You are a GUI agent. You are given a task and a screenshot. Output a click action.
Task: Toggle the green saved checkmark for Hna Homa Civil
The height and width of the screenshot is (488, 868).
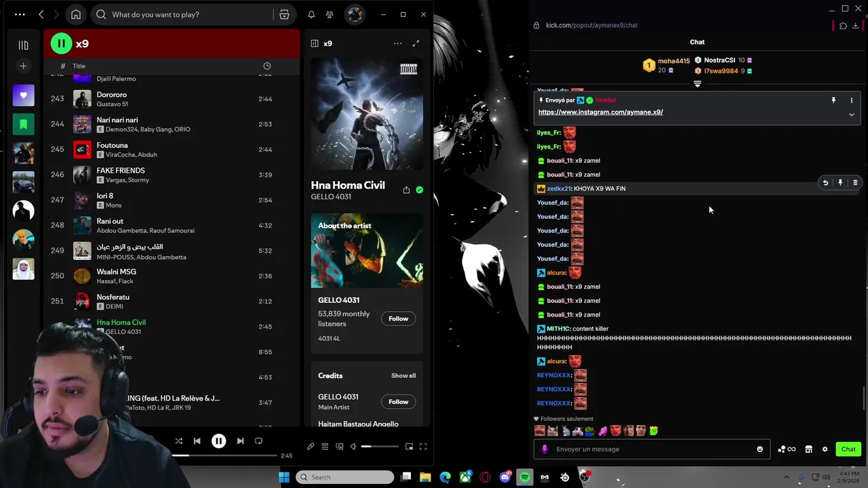419,190
